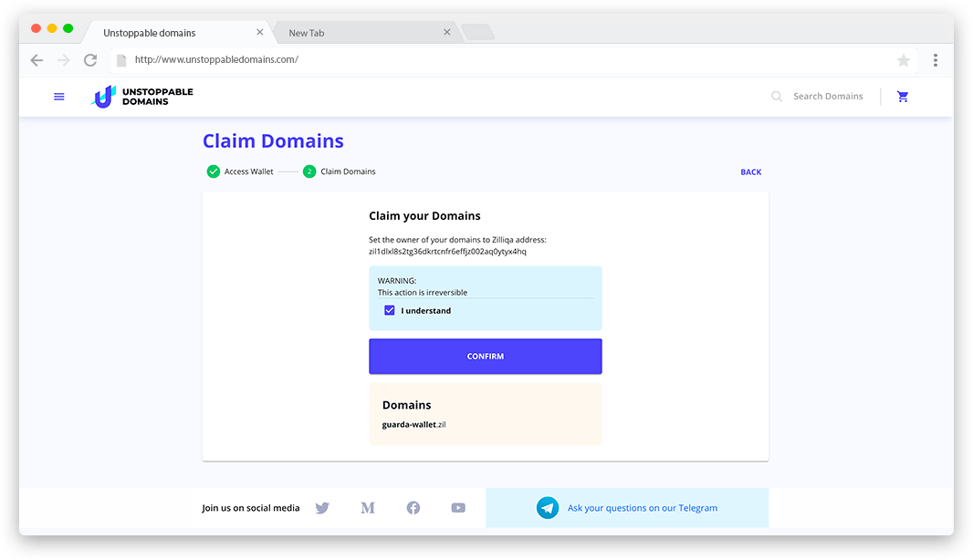Click into the Search Domains field
Viewport: 973px width, 560px height.
tap(828, 96)
